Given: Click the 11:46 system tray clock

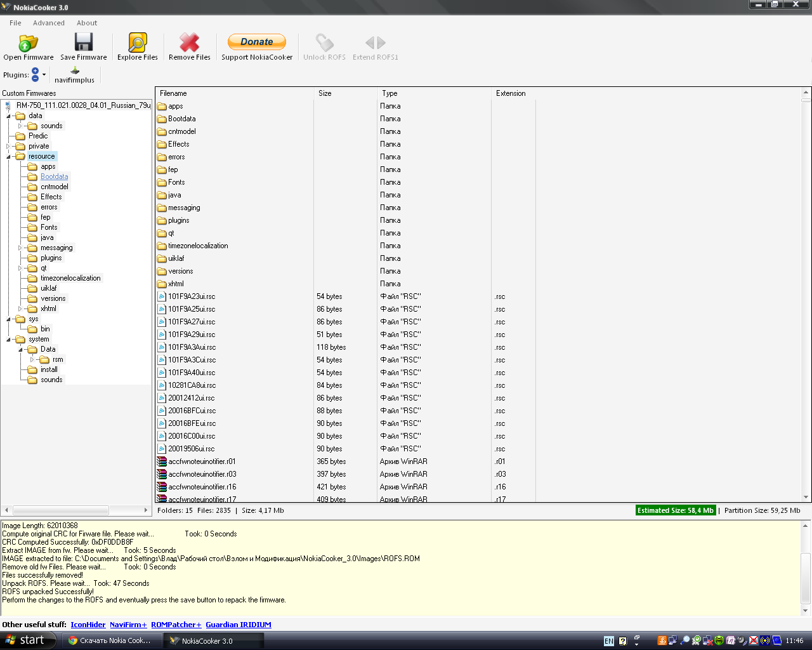Looking at the screenshot, I should (x=794, y=641).
